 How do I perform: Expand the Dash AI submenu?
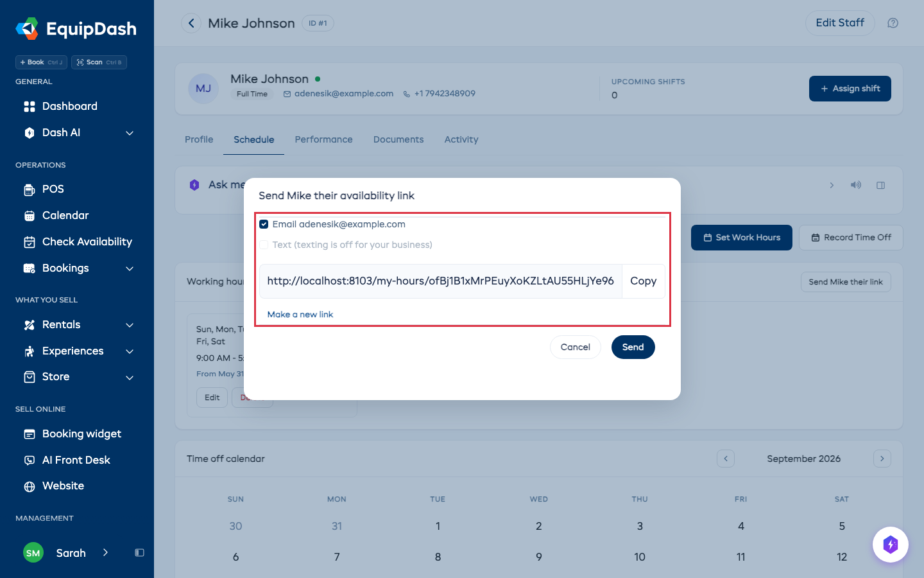tap(130, 133)
